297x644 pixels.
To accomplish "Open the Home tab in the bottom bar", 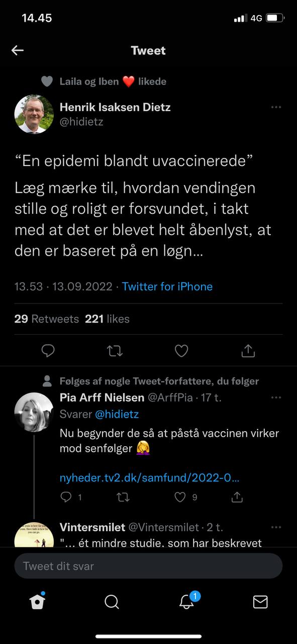I will (38, 601).
